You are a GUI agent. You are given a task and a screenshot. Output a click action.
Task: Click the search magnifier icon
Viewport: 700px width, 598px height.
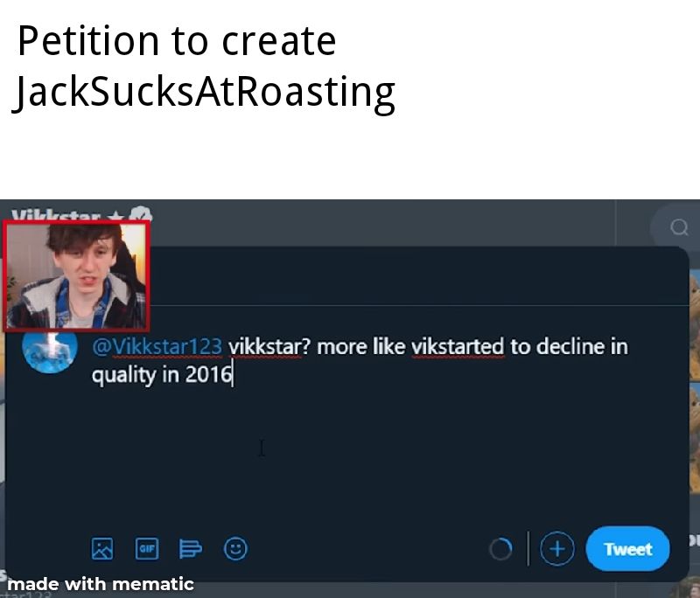coord(679,227)
